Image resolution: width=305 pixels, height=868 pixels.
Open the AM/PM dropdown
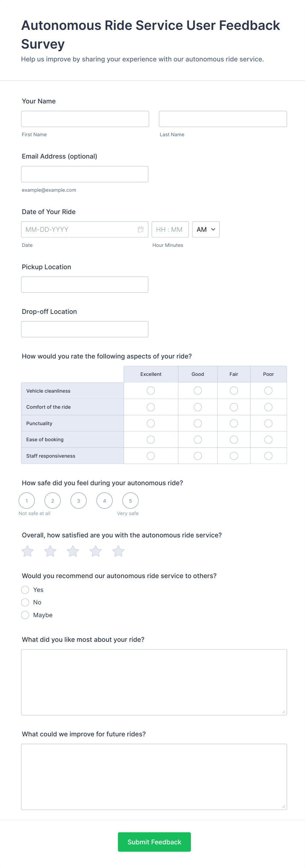click(206, 229)
